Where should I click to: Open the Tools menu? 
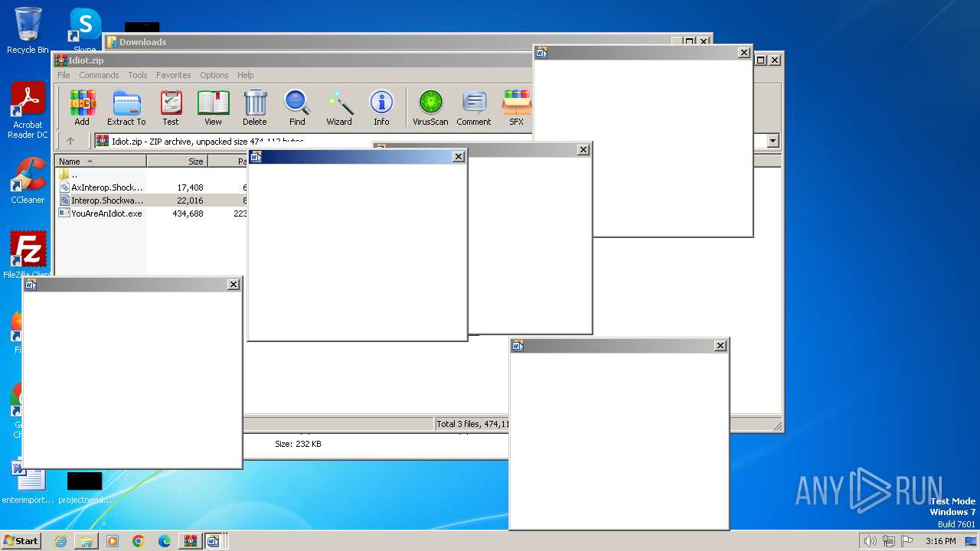138,75
